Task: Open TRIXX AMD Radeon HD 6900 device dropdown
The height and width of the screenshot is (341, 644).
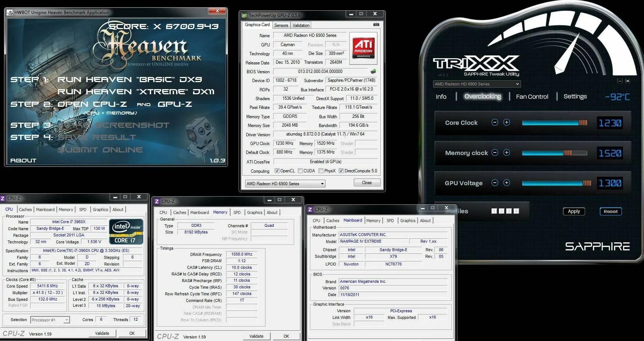Action: click(476, 84)
